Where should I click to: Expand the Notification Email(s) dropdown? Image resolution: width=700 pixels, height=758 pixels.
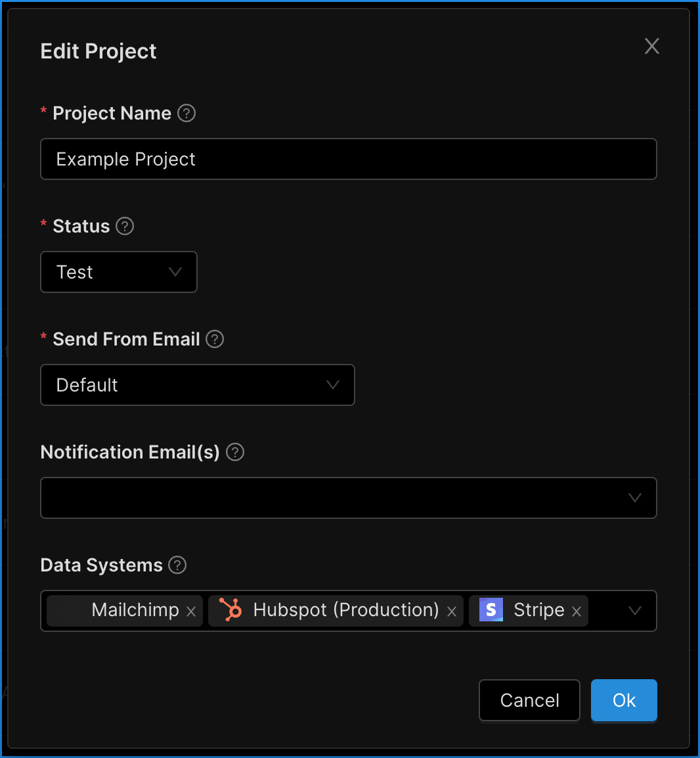pyautogui.click(x=634, y=498)
